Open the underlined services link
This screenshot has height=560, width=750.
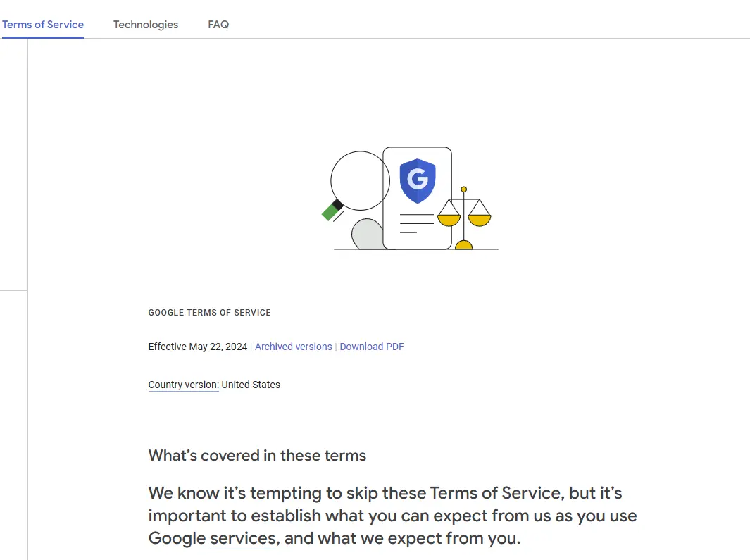click(243, 538)
